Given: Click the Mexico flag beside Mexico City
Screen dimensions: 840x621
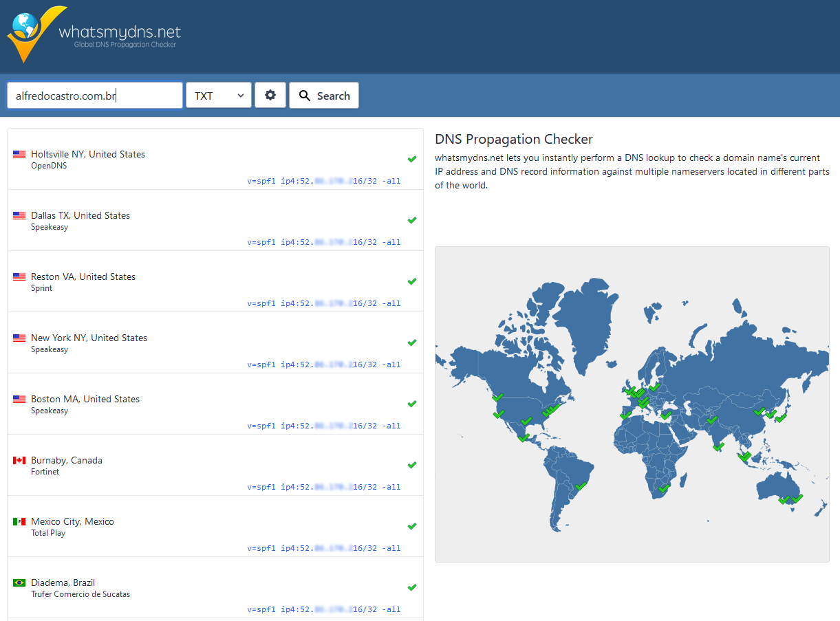Looking at the screenshot, I should tap(19, 522).
